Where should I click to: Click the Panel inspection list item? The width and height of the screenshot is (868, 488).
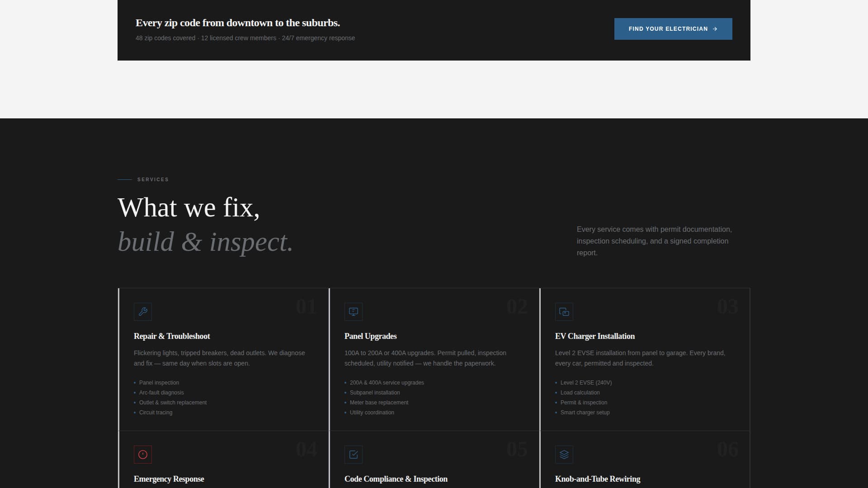[159, 383]
